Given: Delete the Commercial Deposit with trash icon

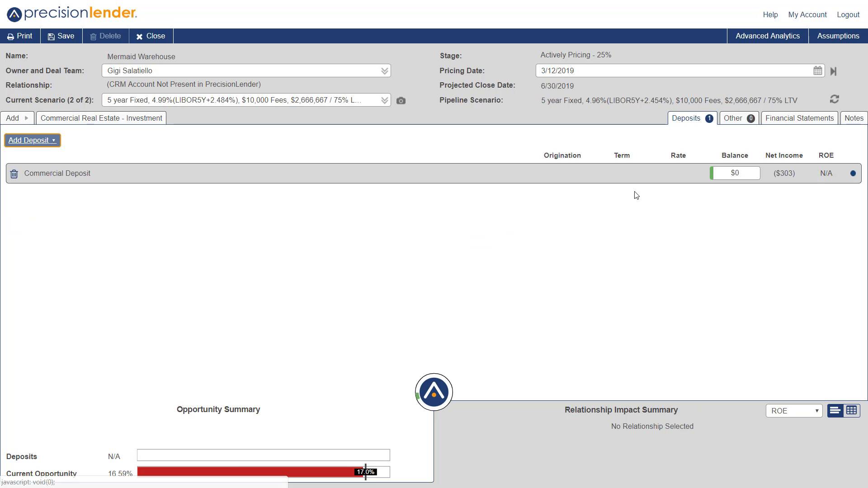Looking at the screenshot, I should (x=14, y=174).
